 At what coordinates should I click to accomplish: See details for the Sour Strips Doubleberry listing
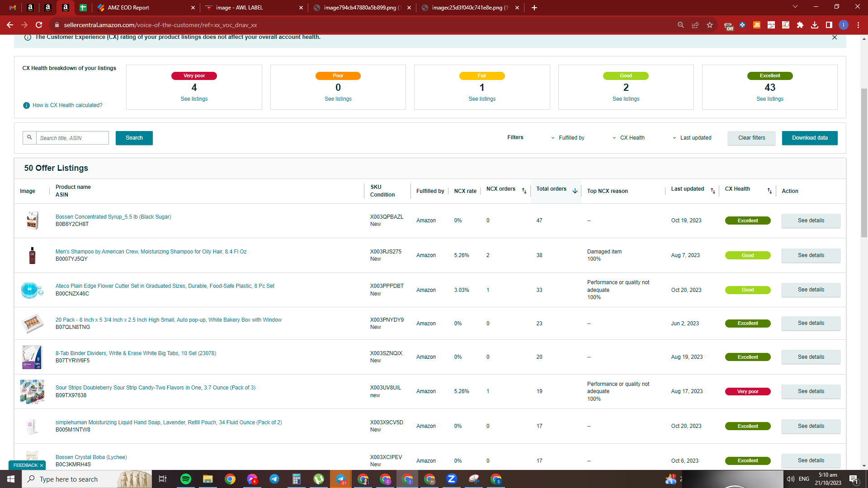point(811,391)
